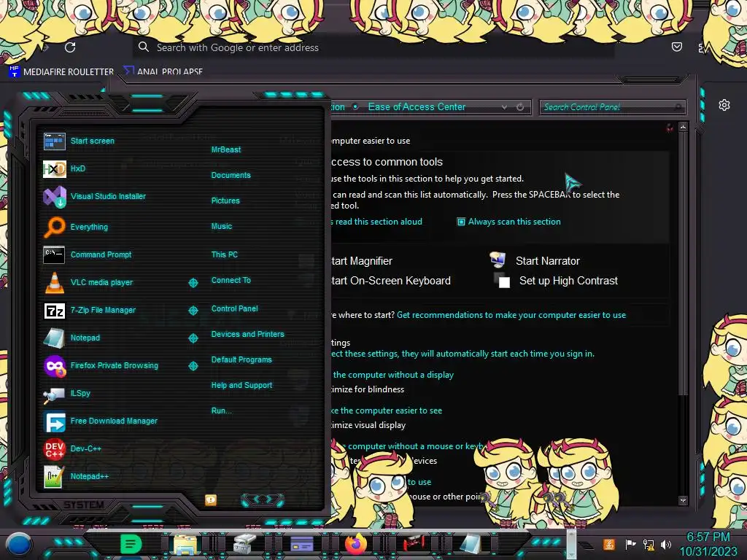Open MEDIAFIRE ROULETTER bookmark
Screen dimensions: 747x560
[61, 71]
